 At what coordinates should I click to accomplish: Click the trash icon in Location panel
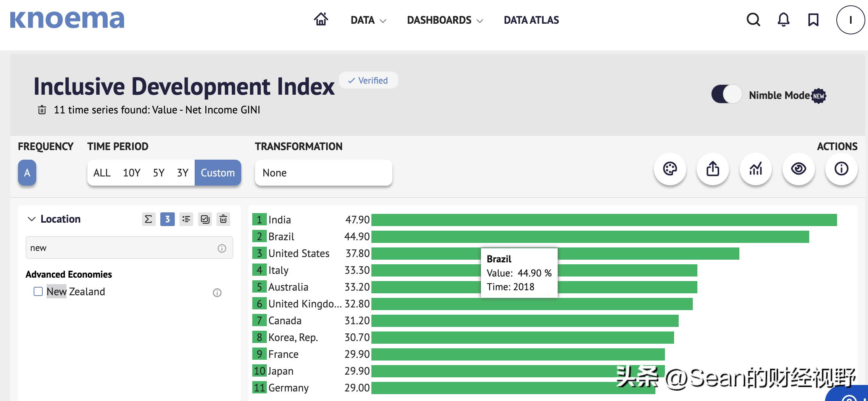[x=223, y=219]
